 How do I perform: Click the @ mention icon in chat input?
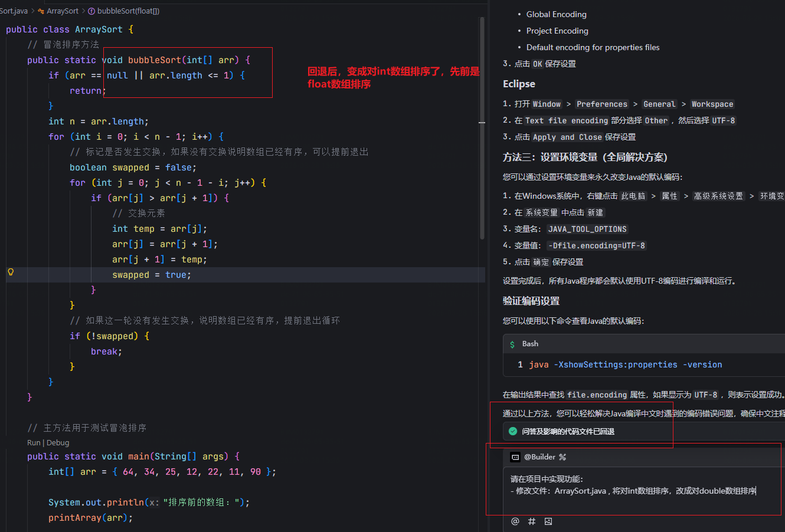515,521
